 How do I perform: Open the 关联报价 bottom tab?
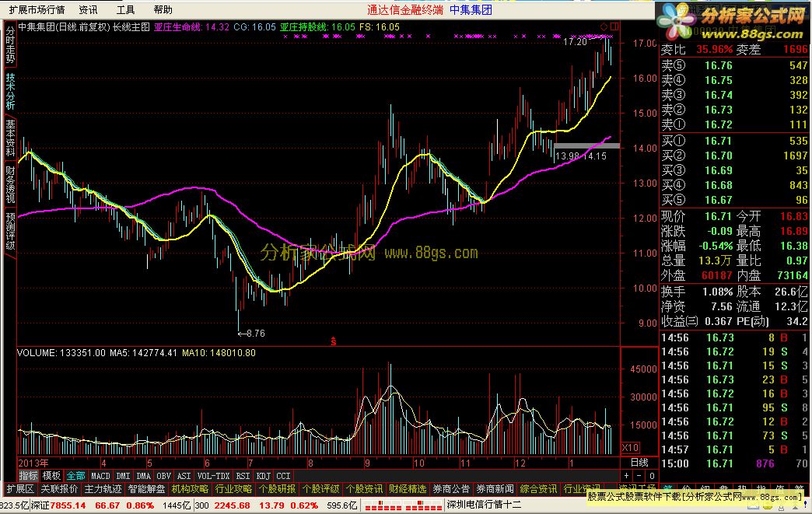59,488
